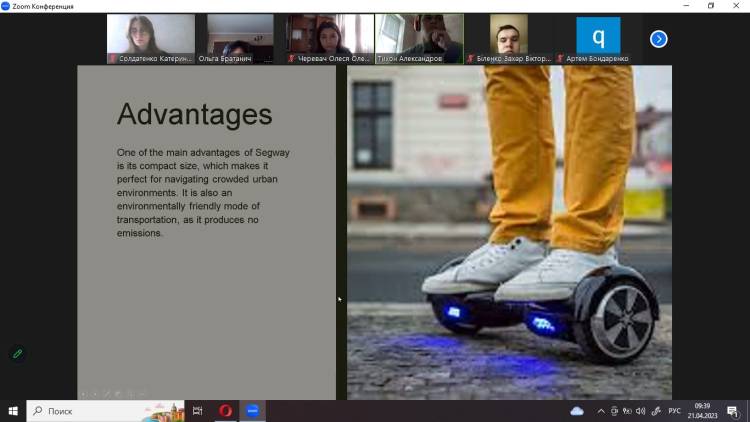
Task: Click the green annotation pencil icon
Action: (17, 353)
